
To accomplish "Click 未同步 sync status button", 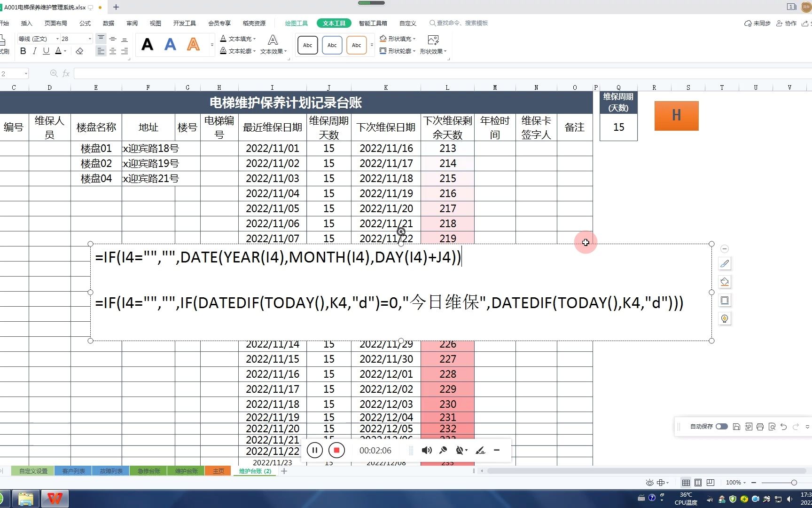I will click(757, 23).
